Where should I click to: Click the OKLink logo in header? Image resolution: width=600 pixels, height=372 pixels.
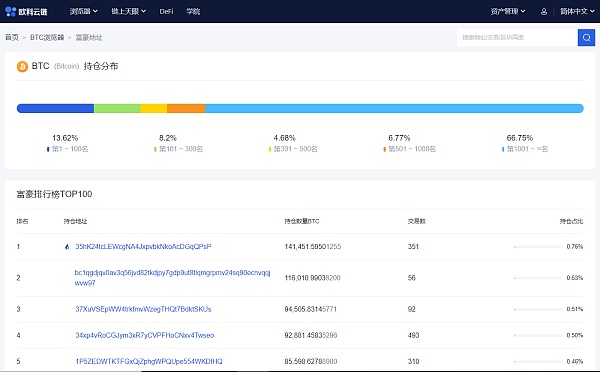click(x=26, y=11)
